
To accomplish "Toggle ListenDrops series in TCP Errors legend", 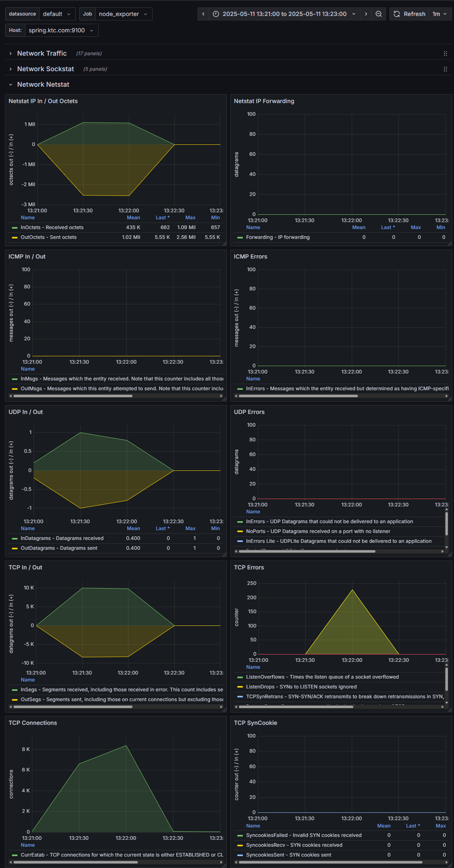I will (x=301, y=687).
